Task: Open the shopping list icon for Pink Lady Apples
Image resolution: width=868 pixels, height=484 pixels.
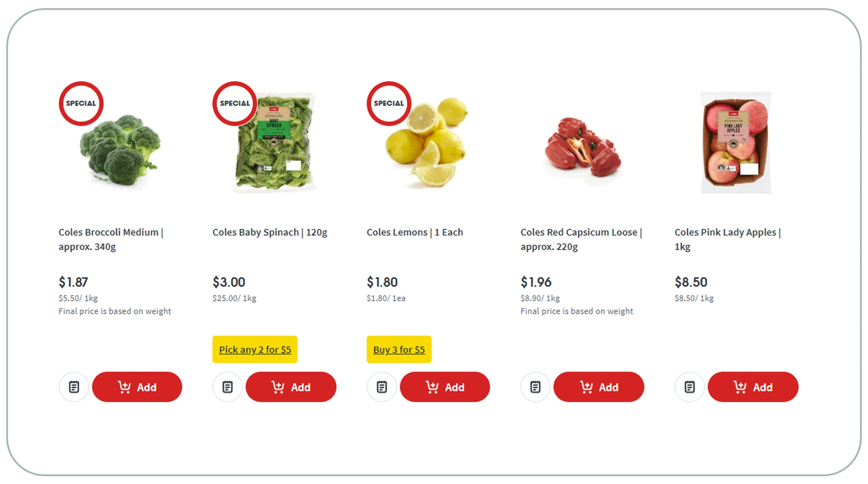Action: [x=689, y=387]
